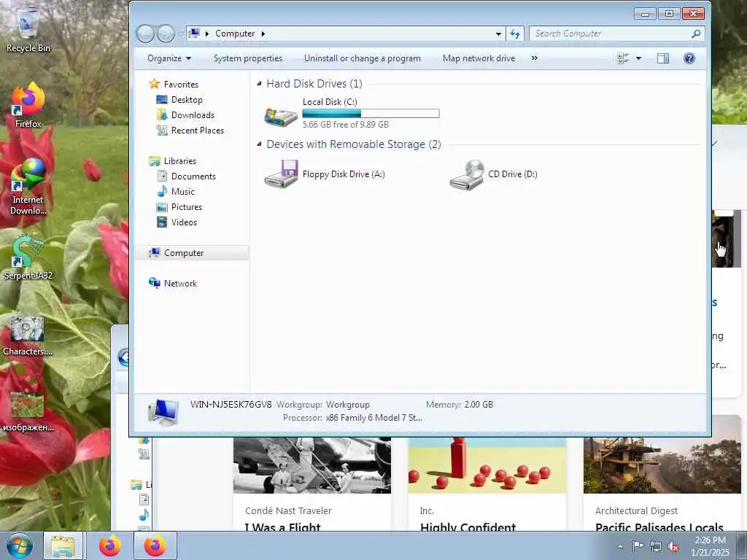This screenshot has width=747, height=560.
Task: Select the изображен... image file on desktop
Action: pyautogui.click(x=28, y=412)
